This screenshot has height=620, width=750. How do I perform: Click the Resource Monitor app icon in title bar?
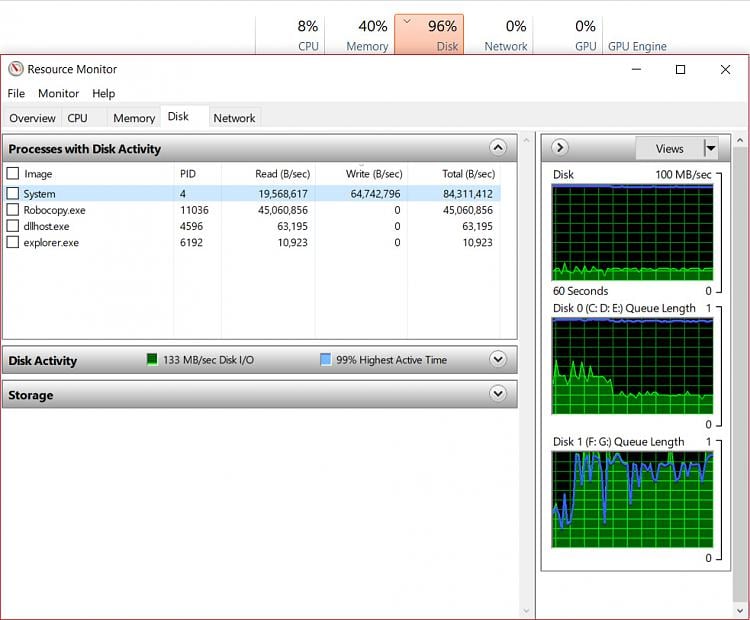(x=15, y=70)
